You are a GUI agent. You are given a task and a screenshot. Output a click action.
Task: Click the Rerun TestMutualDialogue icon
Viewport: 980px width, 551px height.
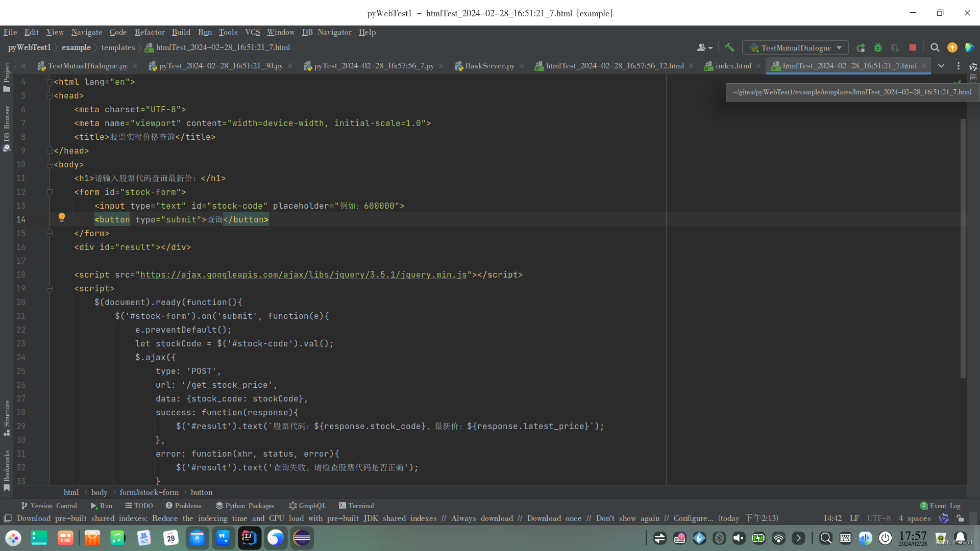coord(861,47)
